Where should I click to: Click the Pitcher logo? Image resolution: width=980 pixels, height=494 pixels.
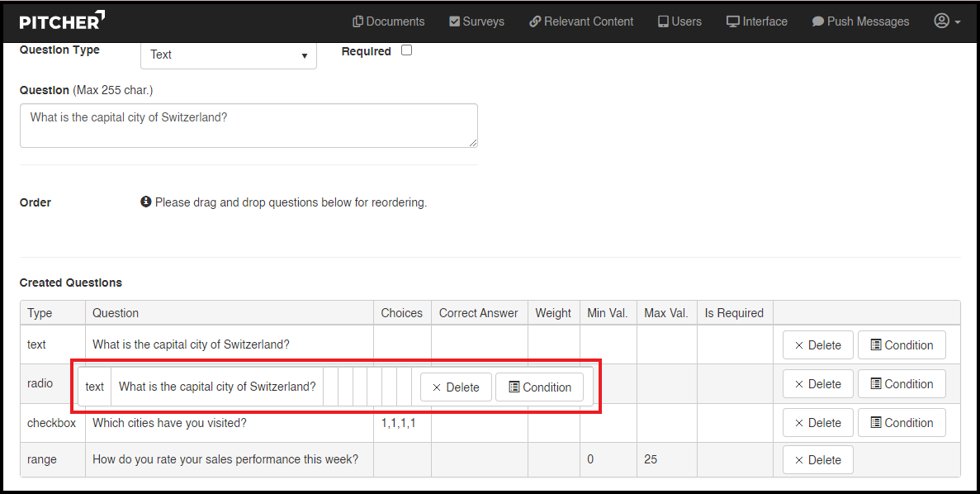tap(62, 21)
